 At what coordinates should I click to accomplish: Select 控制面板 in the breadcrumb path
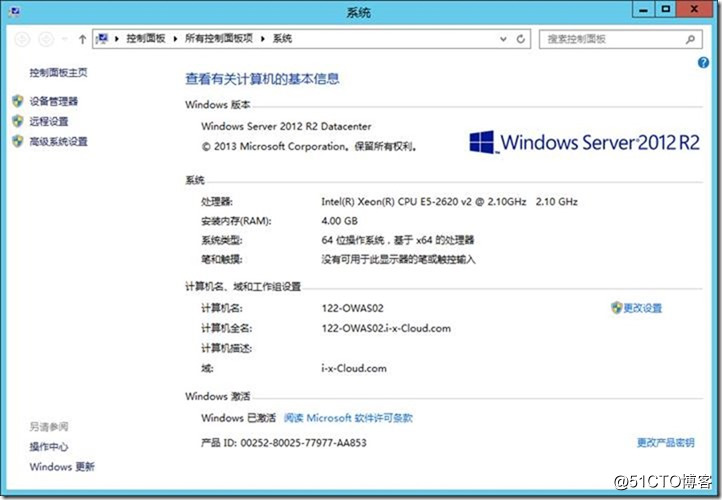[x=146, y=39]
